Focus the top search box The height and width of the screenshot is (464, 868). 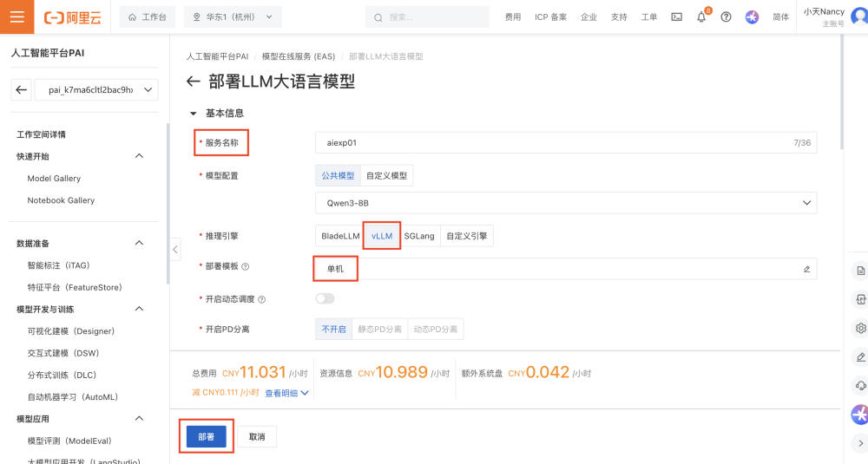(427, 17)
